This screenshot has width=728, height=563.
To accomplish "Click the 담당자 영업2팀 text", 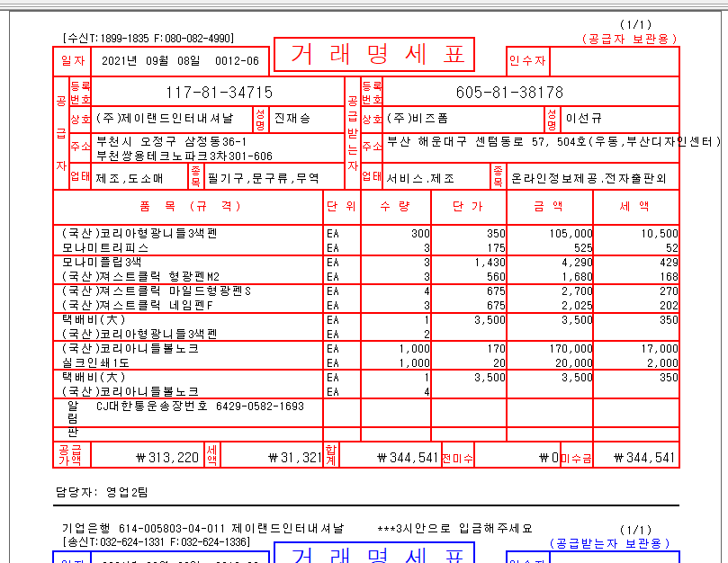I will (x=91, y=492).
